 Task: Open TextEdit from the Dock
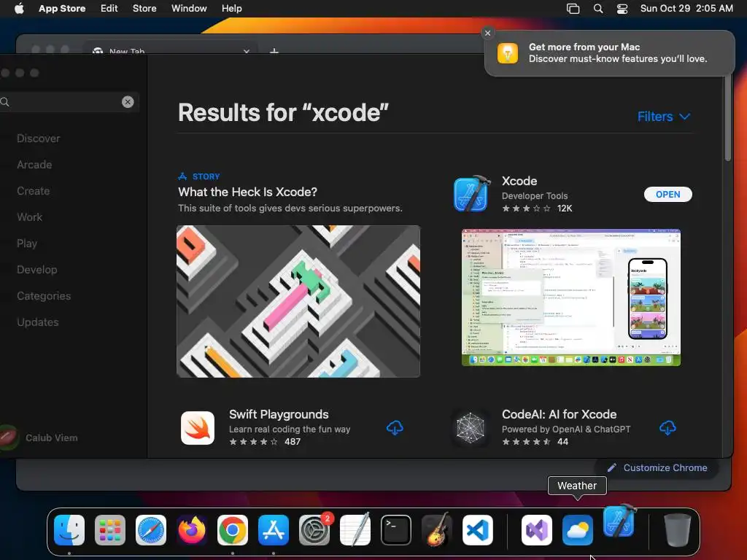click(x=355, y=529)
